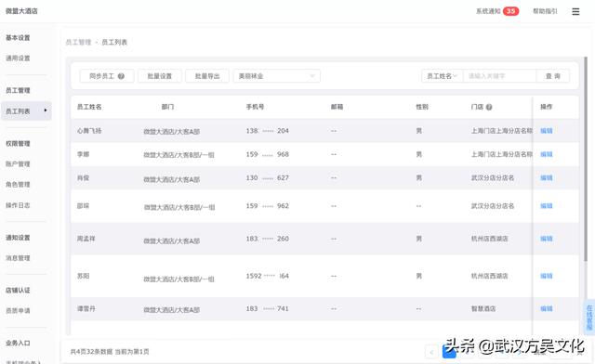Click 邮箱 column header

[337, 107]
